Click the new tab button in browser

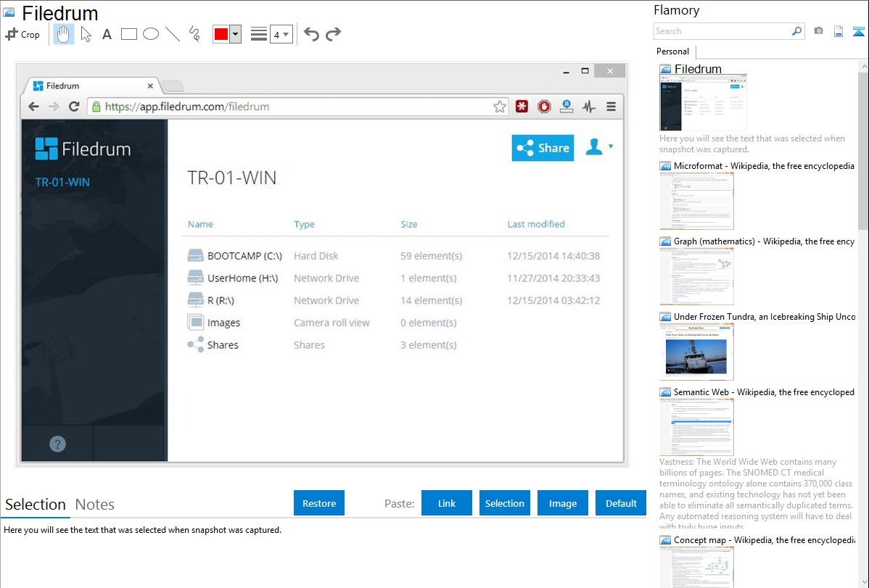point(173,86)
